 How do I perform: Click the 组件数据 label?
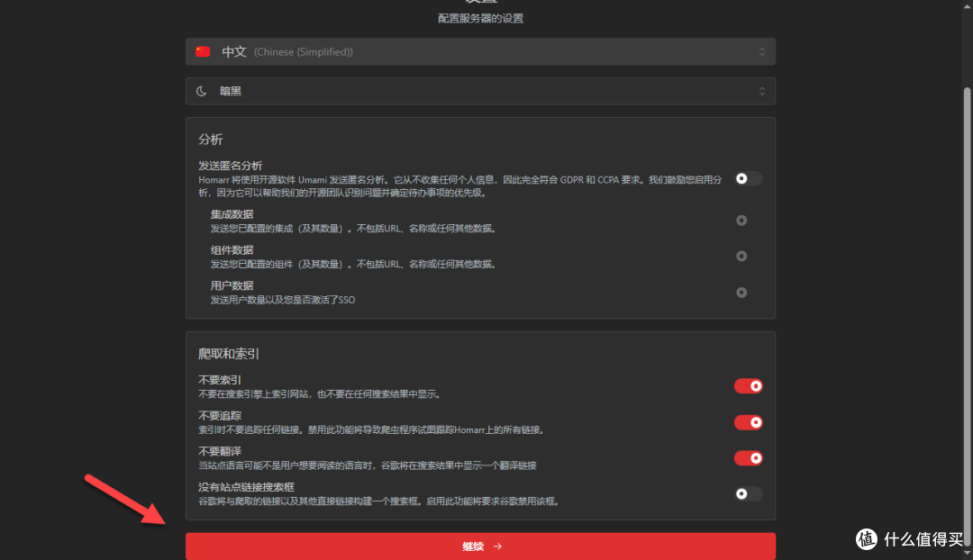coord(232,250)
